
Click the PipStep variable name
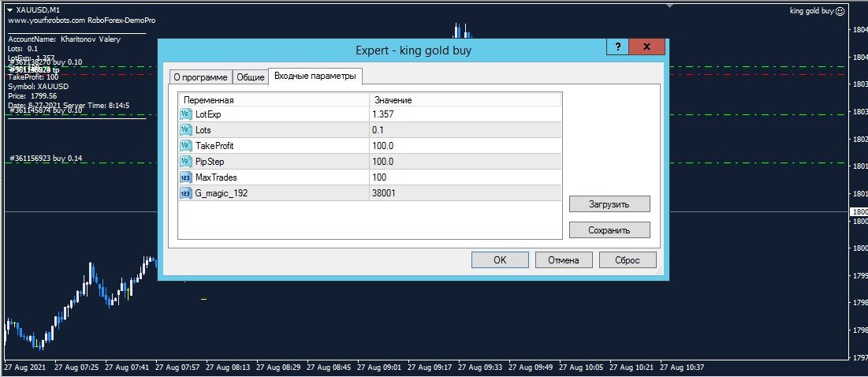tap(210, 162)
